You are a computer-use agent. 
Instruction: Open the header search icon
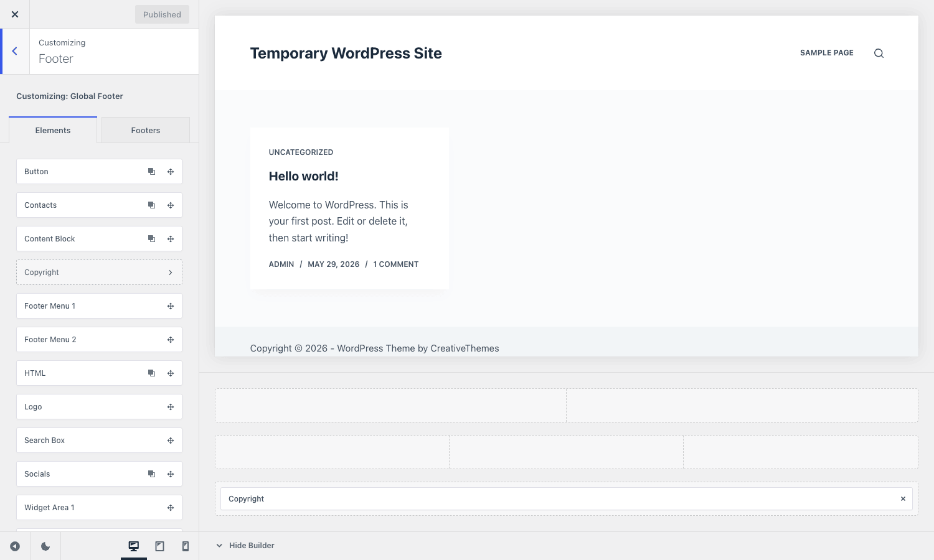(x=879, y=54)
